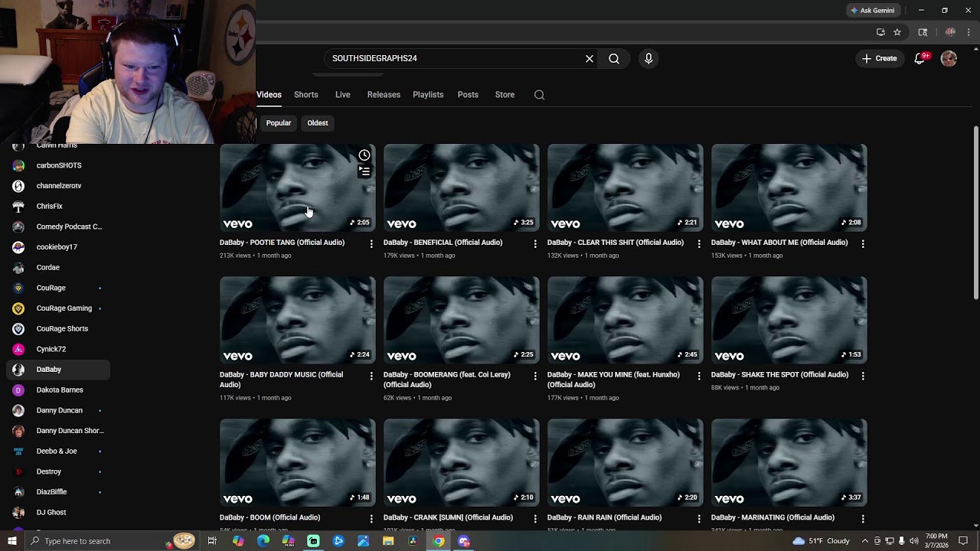Screen dimensions: 980x551
Task: Open the Playlists tab
Action: 428,95
